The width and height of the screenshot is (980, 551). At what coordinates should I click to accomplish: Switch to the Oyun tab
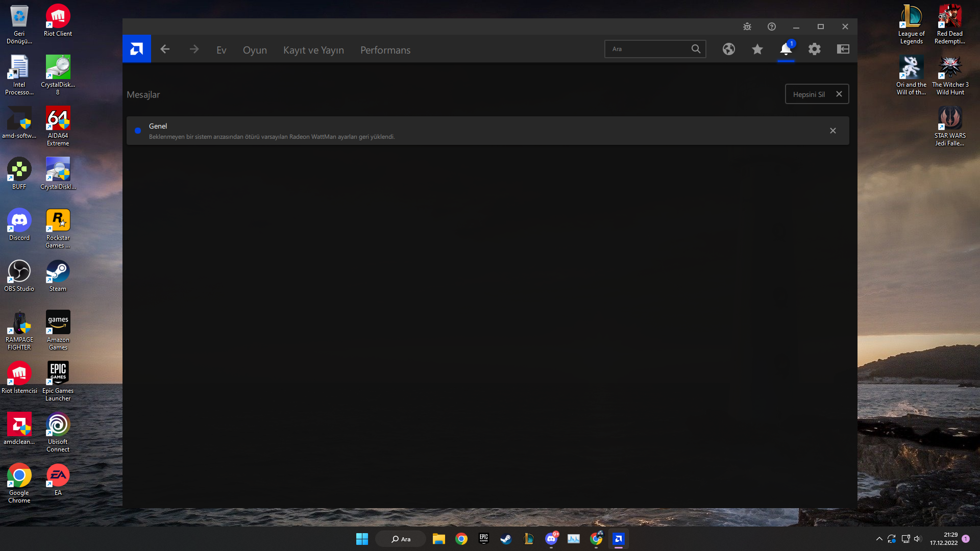[255, 50]
